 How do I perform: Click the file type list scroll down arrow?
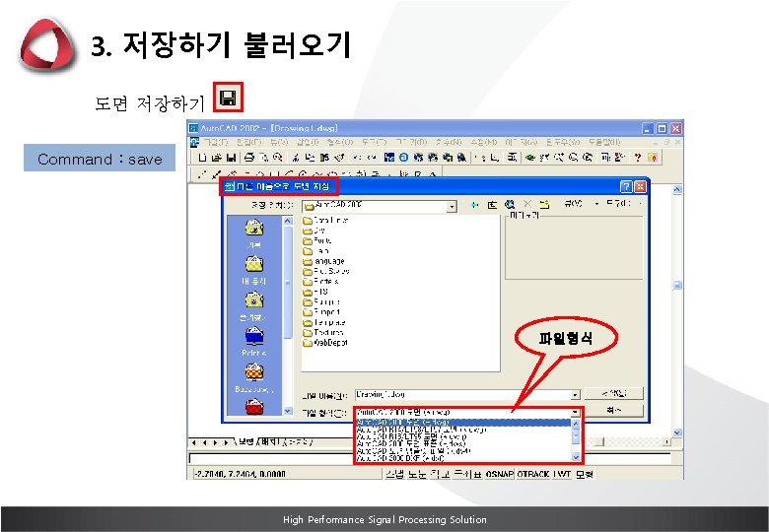[576, 457]
